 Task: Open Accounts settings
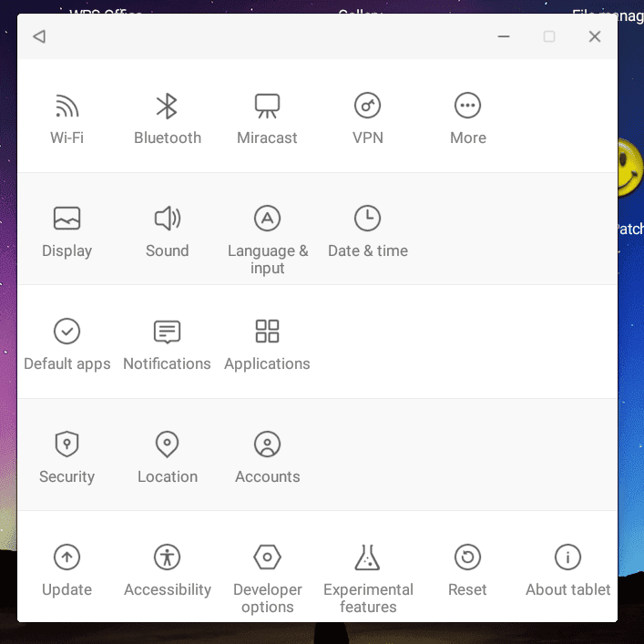point(268,457)
